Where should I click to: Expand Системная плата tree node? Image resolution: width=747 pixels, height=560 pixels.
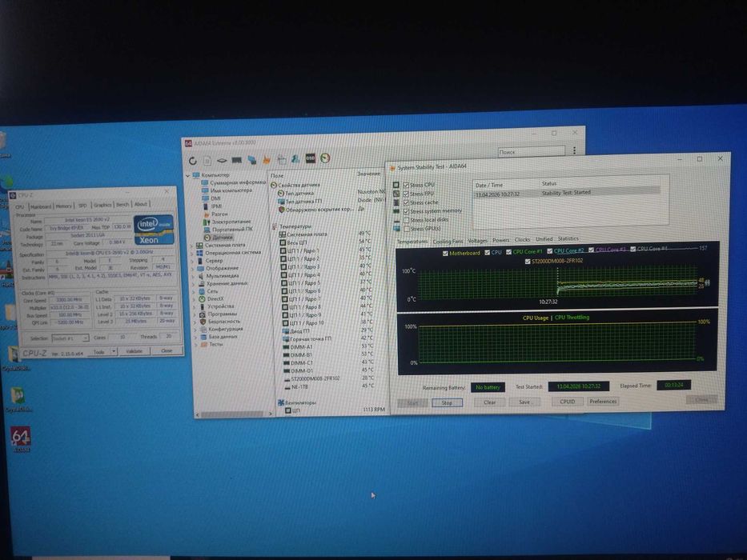tap(192, 246)
